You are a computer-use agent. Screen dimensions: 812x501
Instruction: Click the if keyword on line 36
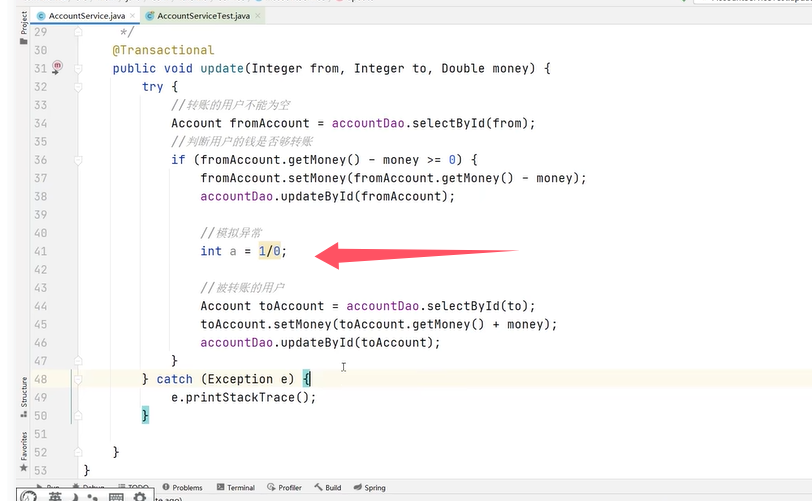(x=178, y=160)
